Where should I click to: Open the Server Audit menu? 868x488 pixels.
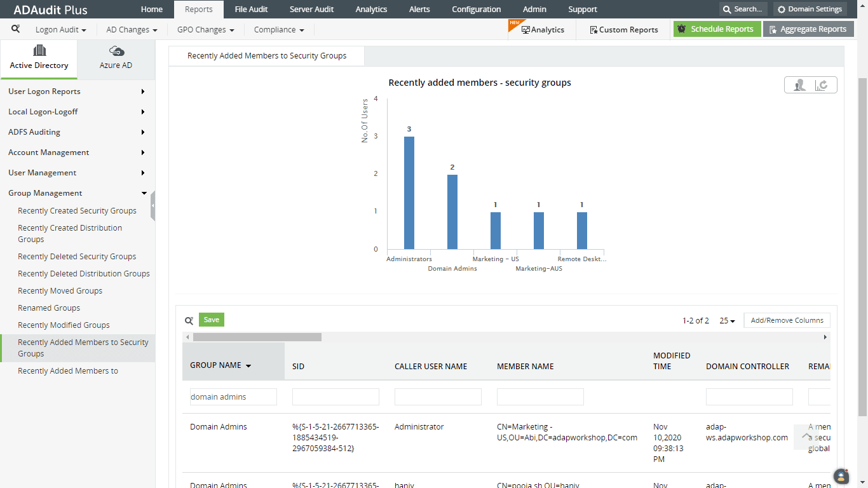pos(311,9)
